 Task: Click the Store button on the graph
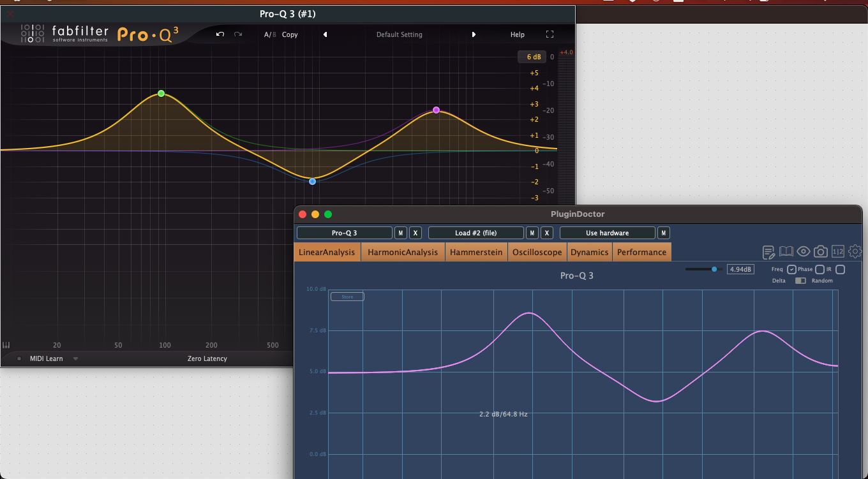coord(347,297)
